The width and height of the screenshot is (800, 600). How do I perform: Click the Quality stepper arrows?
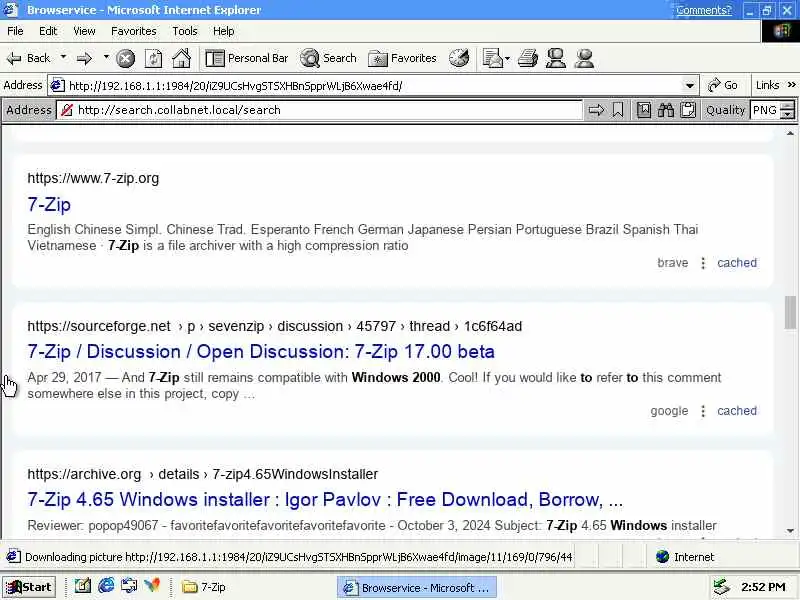788,110
